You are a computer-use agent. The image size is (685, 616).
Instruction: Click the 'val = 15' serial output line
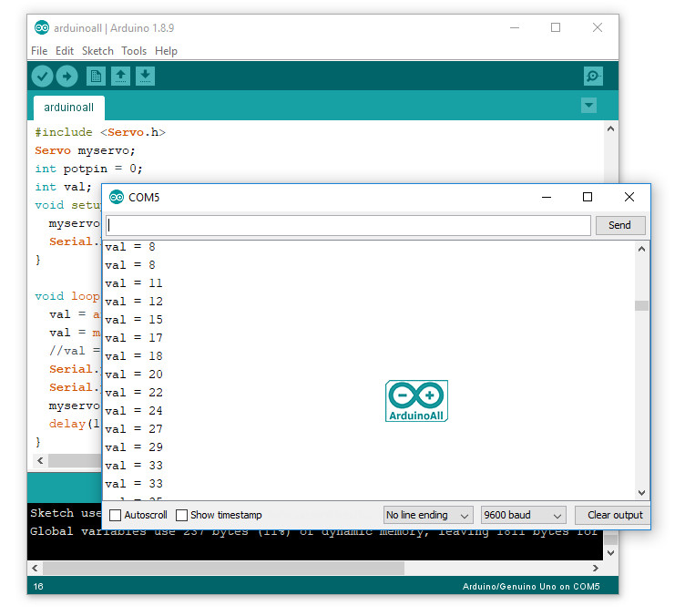click(x=134, y=320)
